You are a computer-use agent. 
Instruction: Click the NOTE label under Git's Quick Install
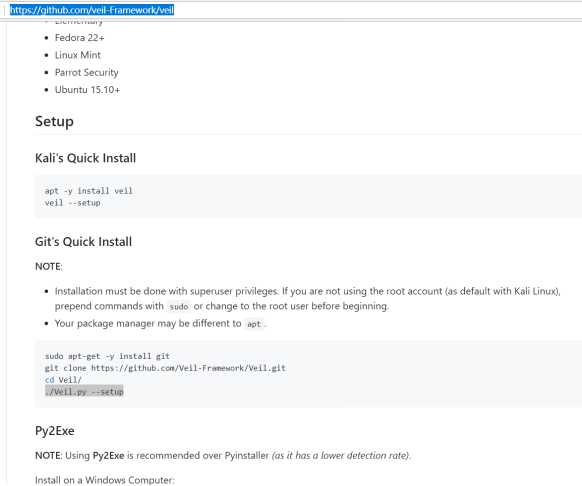coord(49,267)
